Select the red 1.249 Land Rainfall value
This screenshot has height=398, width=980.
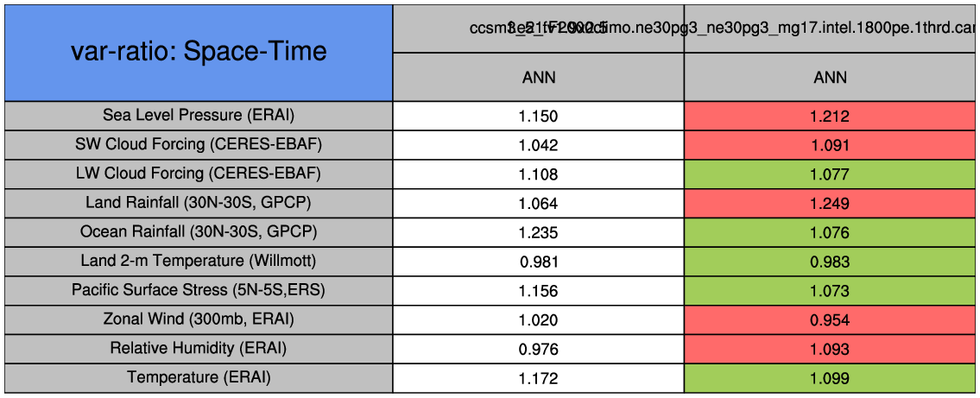(x=830, y=204)
